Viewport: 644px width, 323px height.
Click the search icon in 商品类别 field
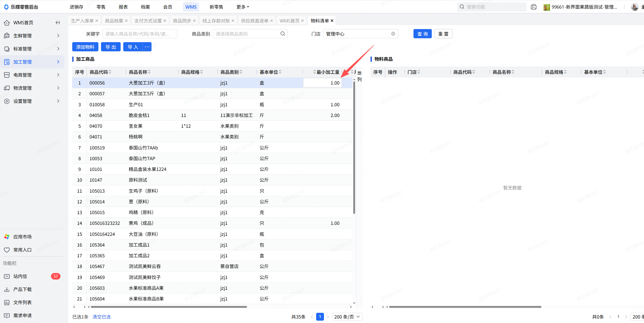click(x=283, y=34)
